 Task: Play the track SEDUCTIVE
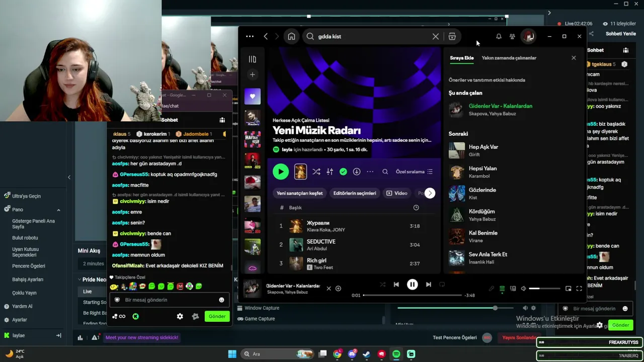[355, 245]
